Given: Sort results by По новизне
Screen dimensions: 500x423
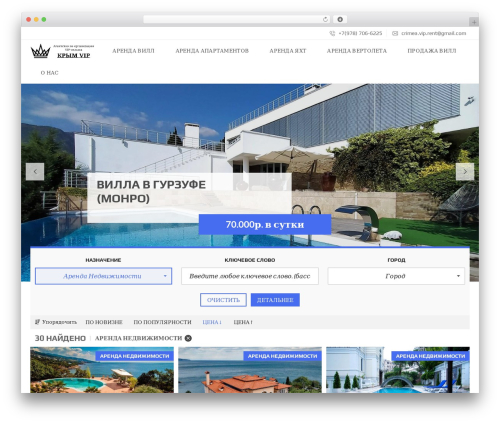Looking at the screenshot, I should click(x=104, y=322).
